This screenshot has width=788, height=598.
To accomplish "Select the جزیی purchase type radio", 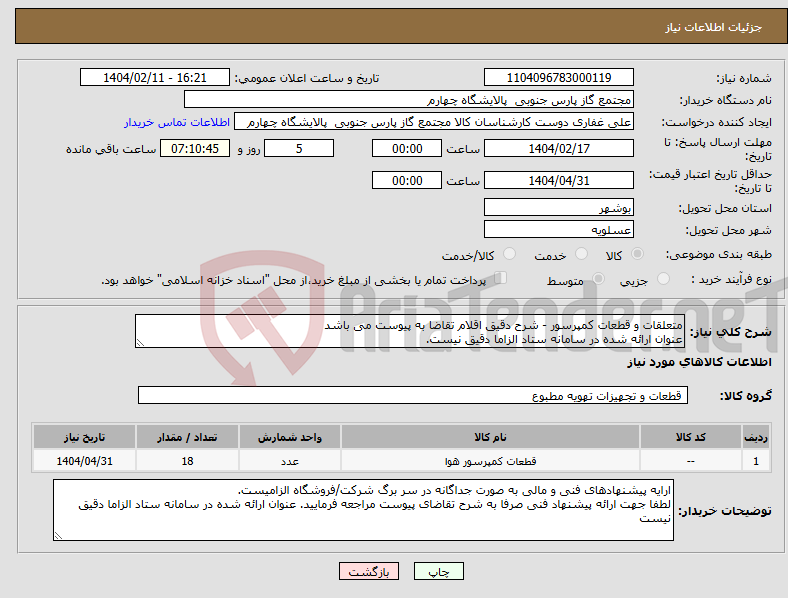I will coord(663,279).
